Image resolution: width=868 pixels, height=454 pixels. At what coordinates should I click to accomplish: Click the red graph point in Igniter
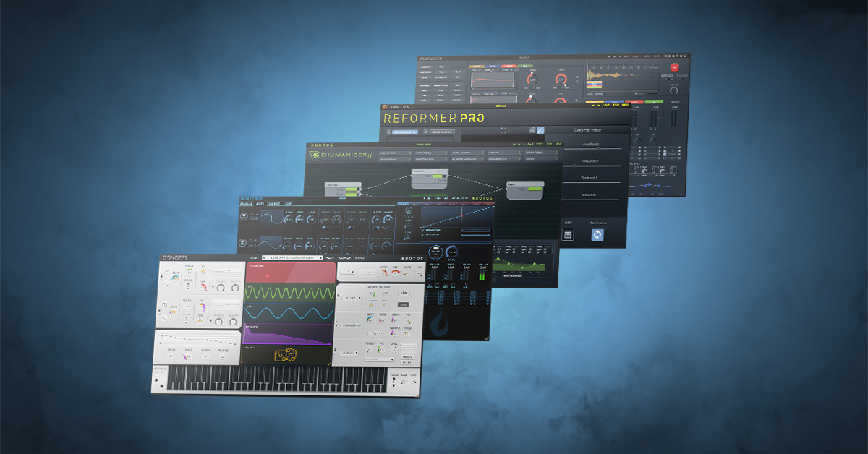tap(461, 215)
